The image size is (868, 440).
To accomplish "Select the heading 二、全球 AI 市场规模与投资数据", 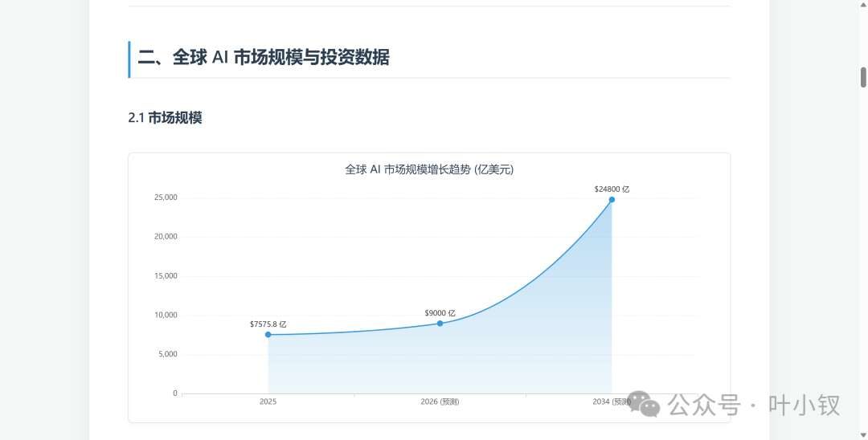I will click(264, 57).
